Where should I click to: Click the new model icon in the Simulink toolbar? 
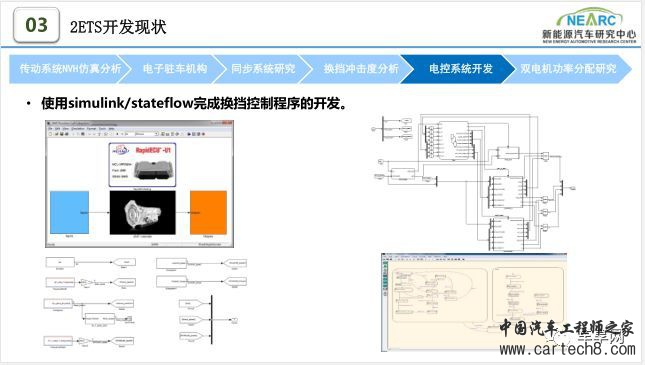50,134
